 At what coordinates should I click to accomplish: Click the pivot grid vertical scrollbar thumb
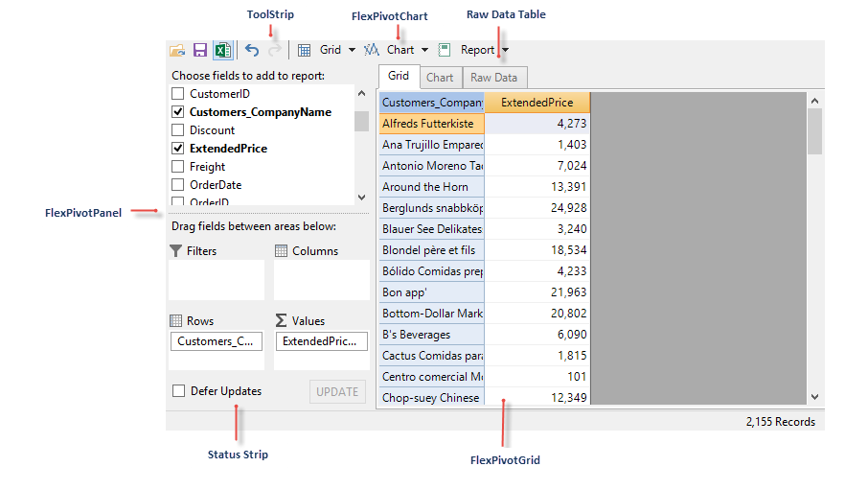pyautogui.click(x=814, y=130)
